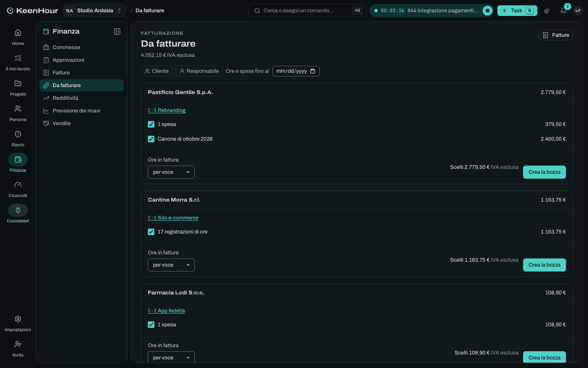Viewport: 588px width, 368px height.
Task: Toggle the light/dark theme icon
Action: [x=547, y=11]
